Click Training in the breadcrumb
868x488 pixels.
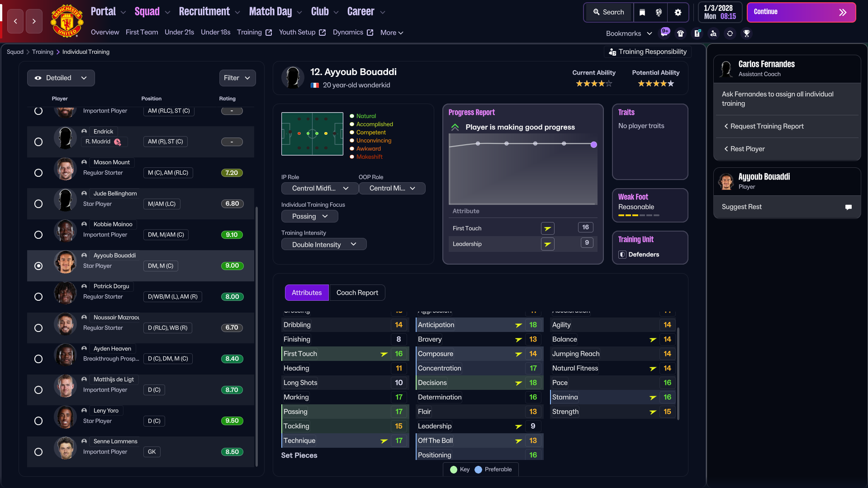[x=43, y=52]
